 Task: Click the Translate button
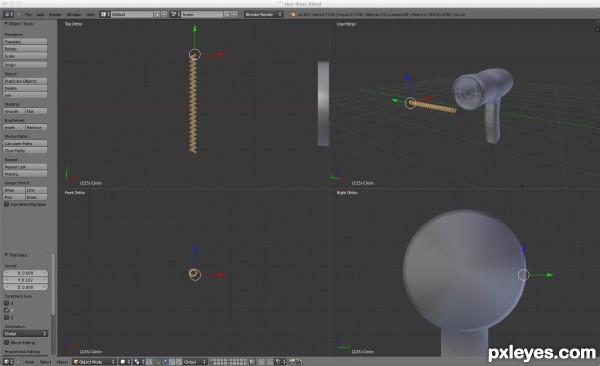coord(25,41)
